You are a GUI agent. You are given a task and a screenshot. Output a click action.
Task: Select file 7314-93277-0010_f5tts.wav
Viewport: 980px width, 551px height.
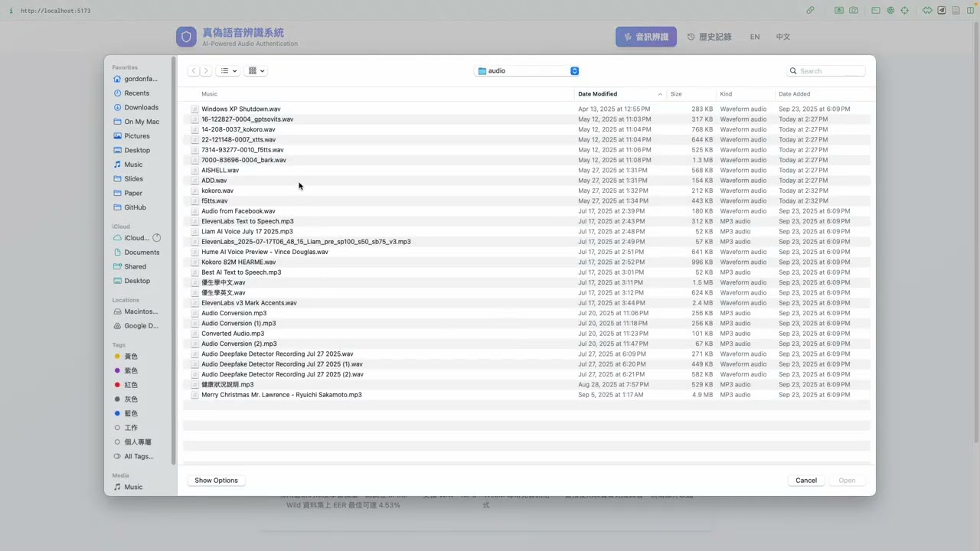tap(243, 150)
